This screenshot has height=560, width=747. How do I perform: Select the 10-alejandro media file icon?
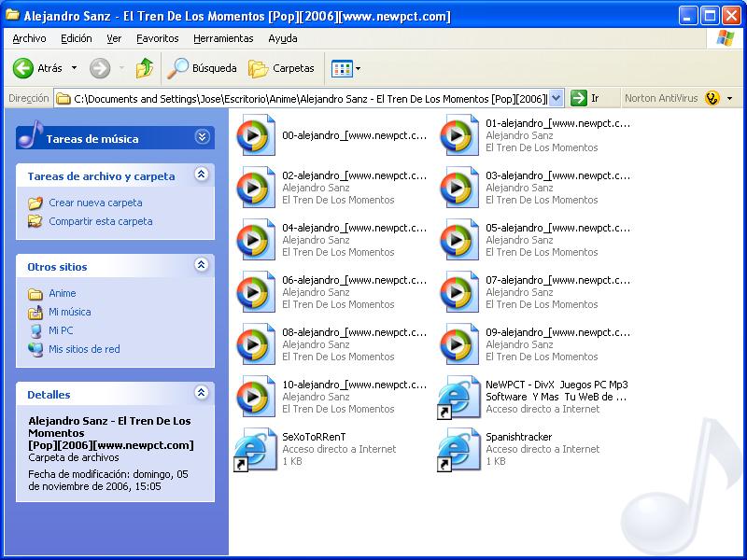[x=255, y=397]
